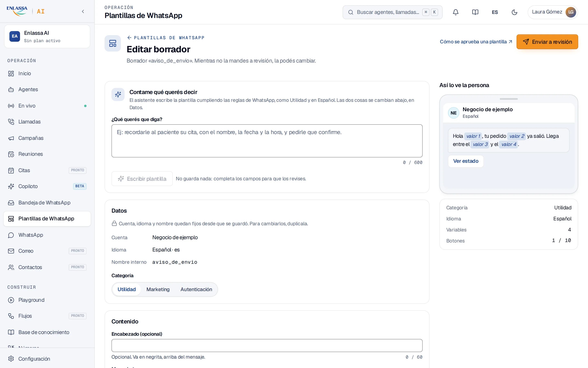Switch language via the ES button
The height and width of the screenshot is (368, 588).
tap(495, 12)
